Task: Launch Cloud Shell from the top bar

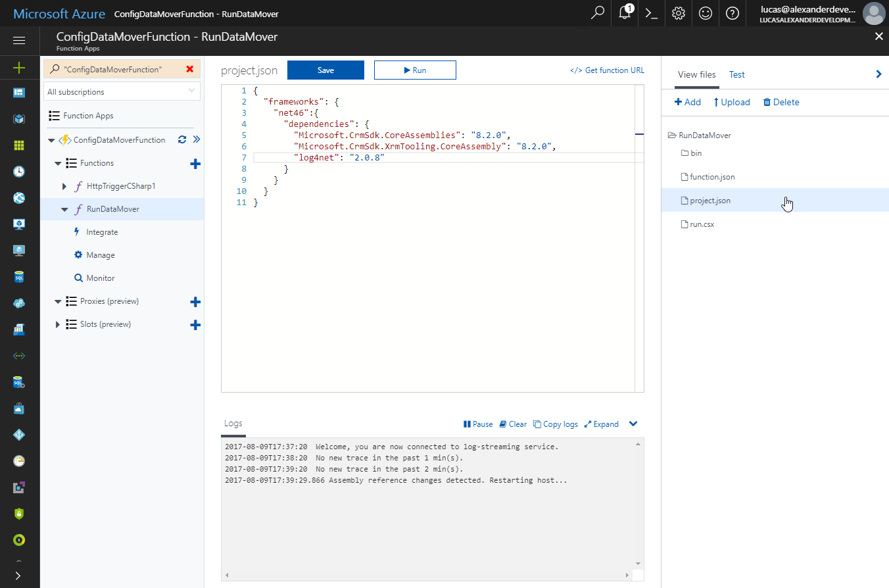Action: [652, 13]
